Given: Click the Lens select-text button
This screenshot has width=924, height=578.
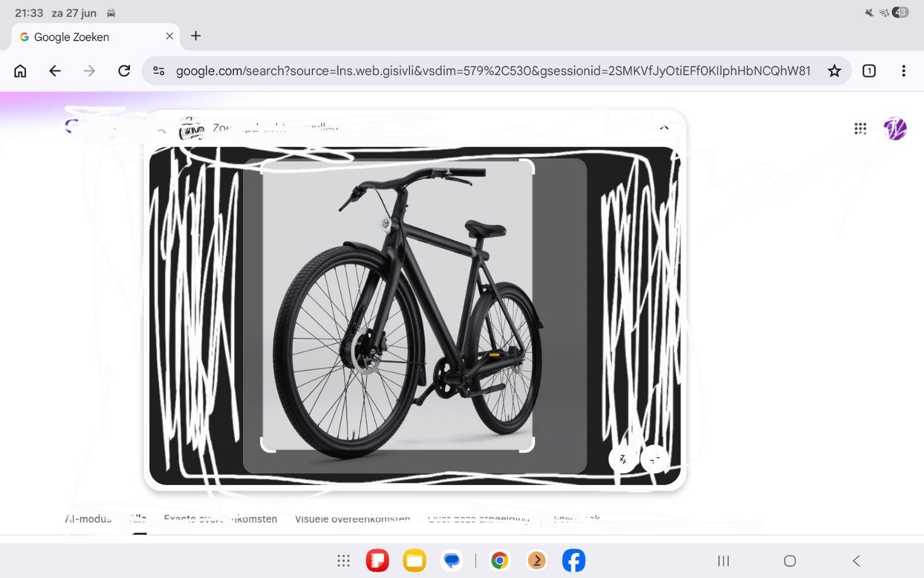Looking at the screenshot, I should click(654, 460).
